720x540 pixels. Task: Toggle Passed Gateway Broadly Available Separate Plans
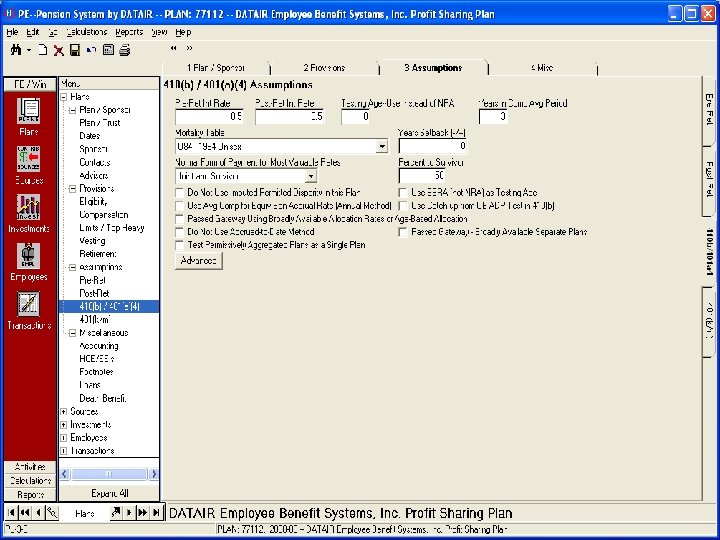pyautogui.click(x=403, y=232)
